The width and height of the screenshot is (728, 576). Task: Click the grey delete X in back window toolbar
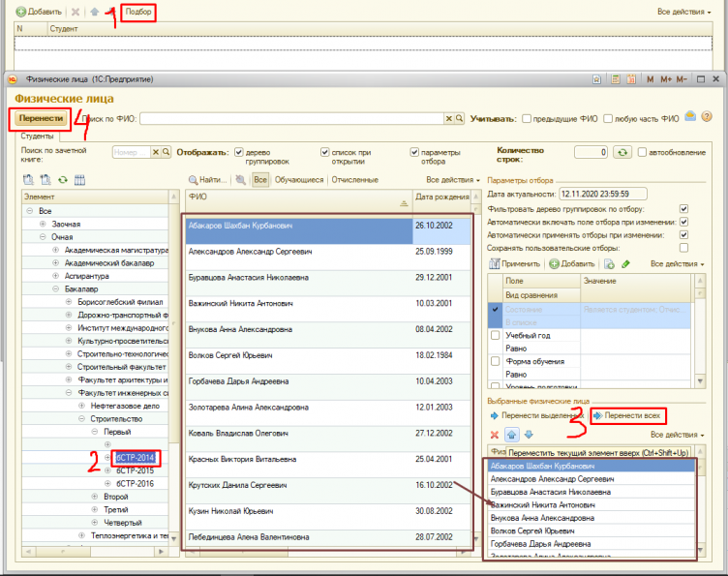pos(76,12)
